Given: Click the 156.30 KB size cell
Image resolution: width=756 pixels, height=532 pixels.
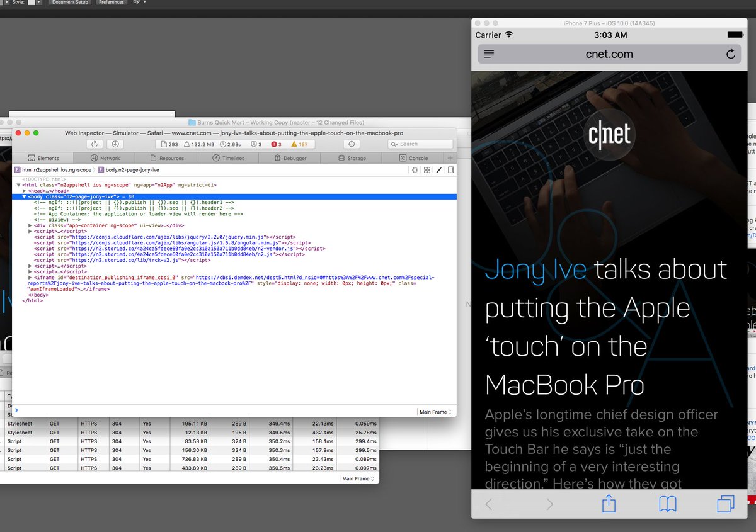Looking at the screenshot, I should (190, 450).
